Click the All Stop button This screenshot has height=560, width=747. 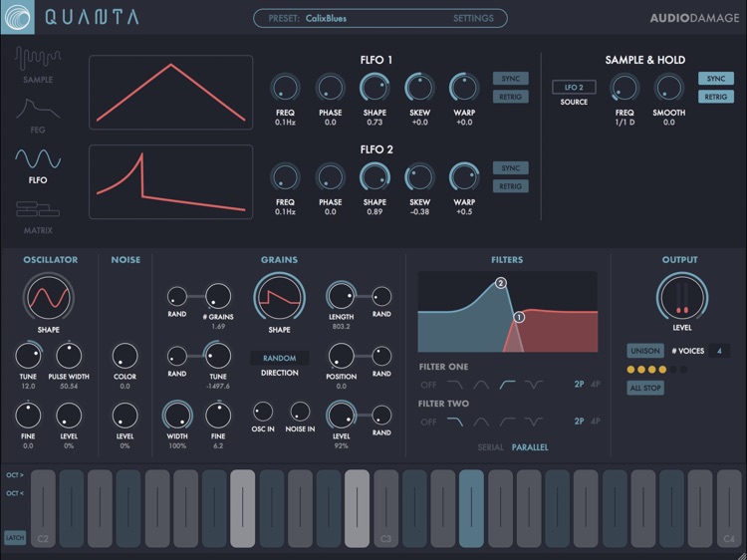645,388
